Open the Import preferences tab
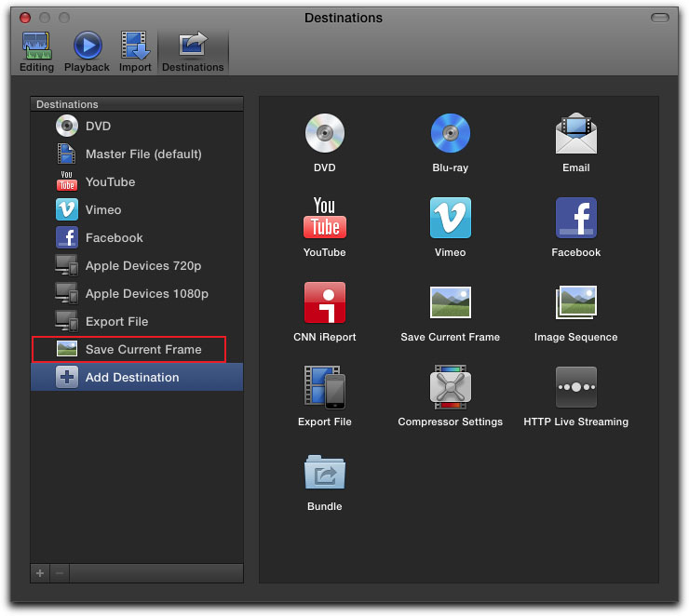Screen dimensions: 689x616 [x=135, y=51]
